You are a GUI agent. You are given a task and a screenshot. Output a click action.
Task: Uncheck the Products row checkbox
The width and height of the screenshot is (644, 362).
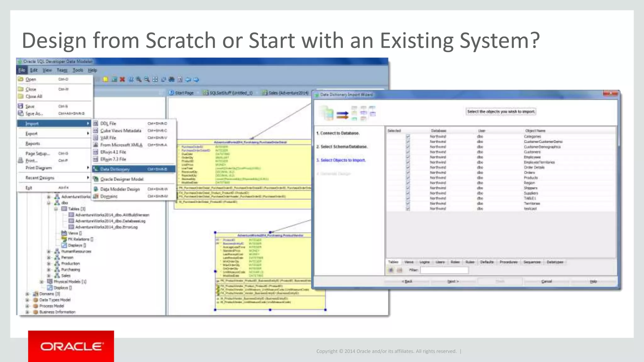[408, 178]
